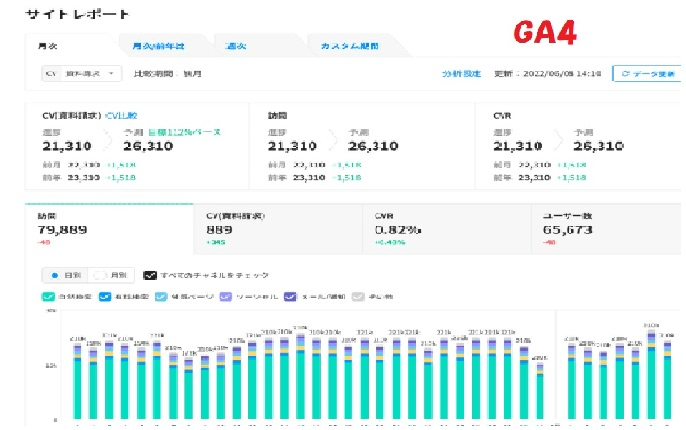This screenshot has height=430, width=686.
Task: Toggle the blue 有料検索 channel checkbox
Action: coord(105,297)
